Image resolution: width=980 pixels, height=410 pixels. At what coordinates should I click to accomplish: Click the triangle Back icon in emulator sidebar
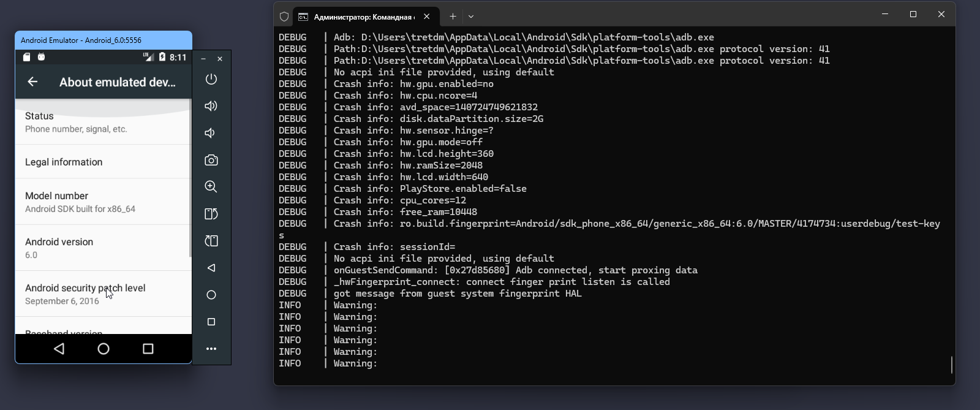(211, 268)
